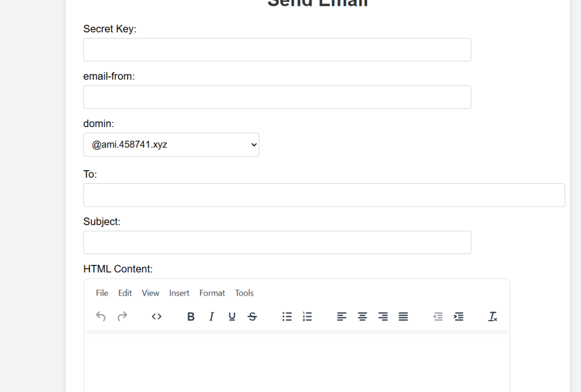Screen dimensions: 581x392
Task: Click the Redo arrow icon
Action: [x=122, y=317]
